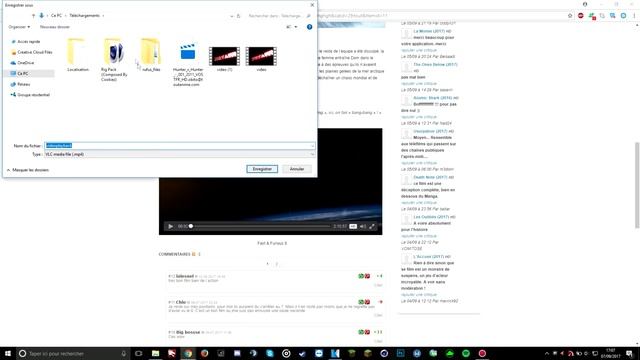Open Skype from the taskbar
The width and height of the screenshot is (640, 360).
click(270, 353)
